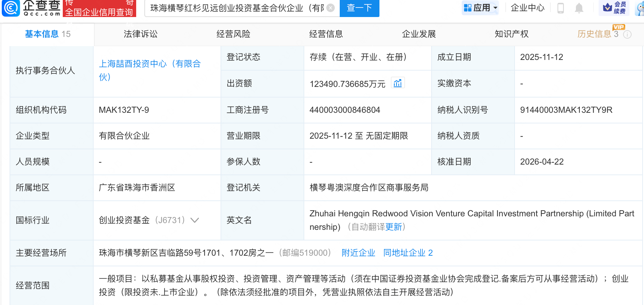Click info icon next to 历史信息
The image size is (644, 305).
(x=627, y=34)
